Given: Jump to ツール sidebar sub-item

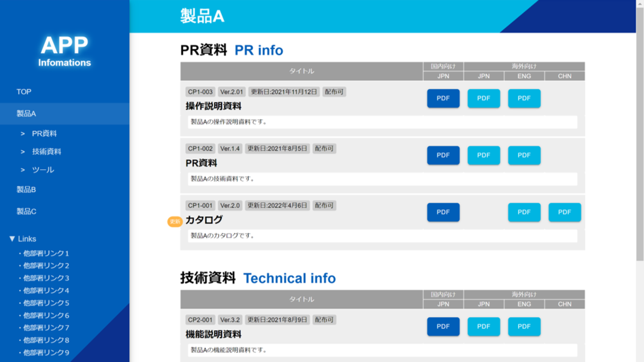Looking at the screenshot, I should pyautogui.click(x=43, y=170).
